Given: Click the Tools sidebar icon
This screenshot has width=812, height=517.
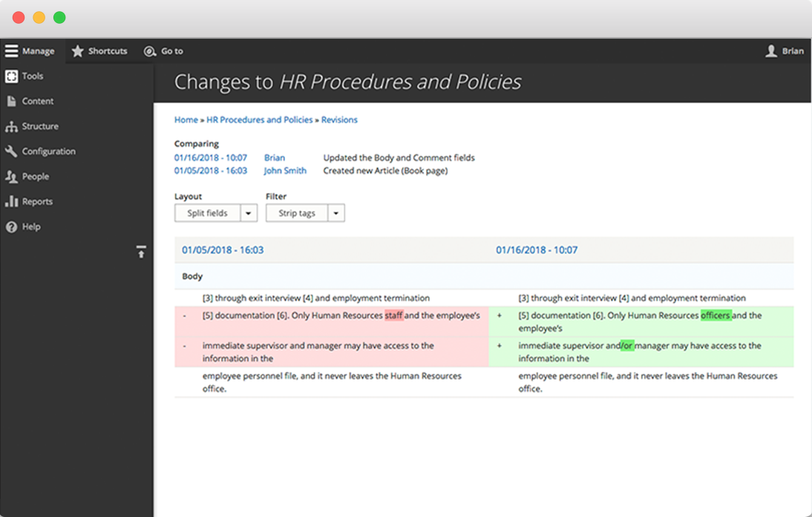Looking at the screenshot, I should click(11, 77).
